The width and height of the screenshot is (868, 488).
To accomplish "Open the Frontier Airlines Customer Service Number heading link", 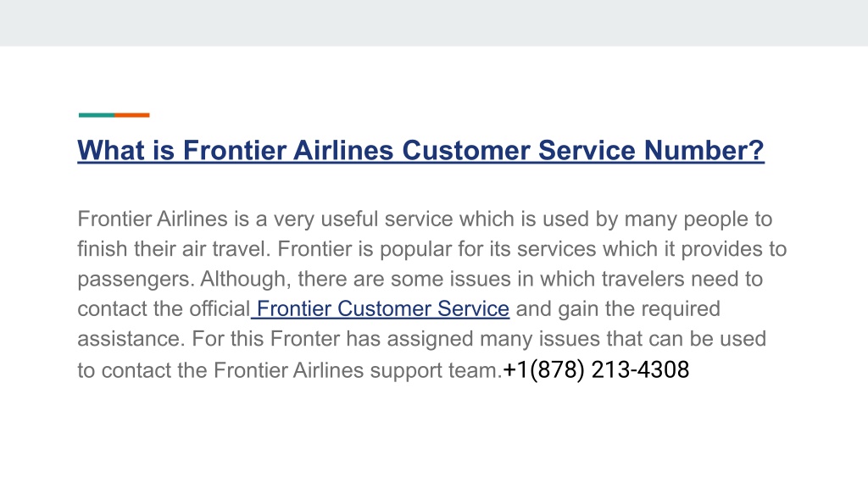I will 420,151.
